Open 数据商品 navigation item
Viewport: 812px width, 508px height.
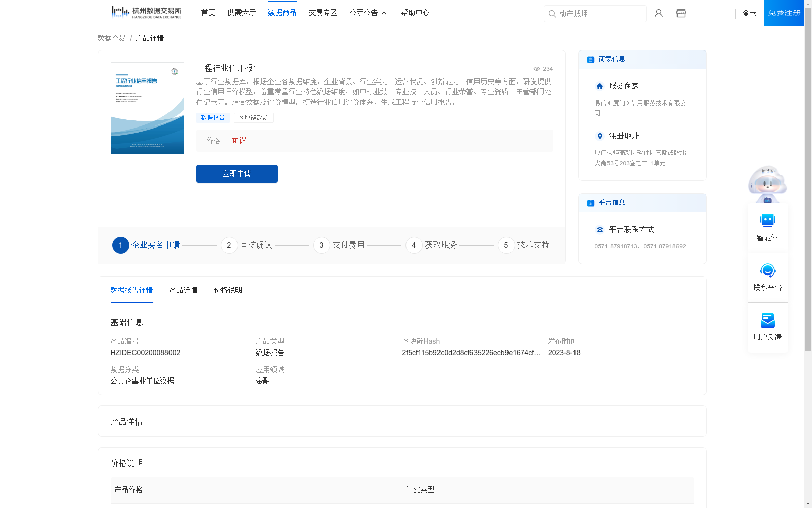282,13
